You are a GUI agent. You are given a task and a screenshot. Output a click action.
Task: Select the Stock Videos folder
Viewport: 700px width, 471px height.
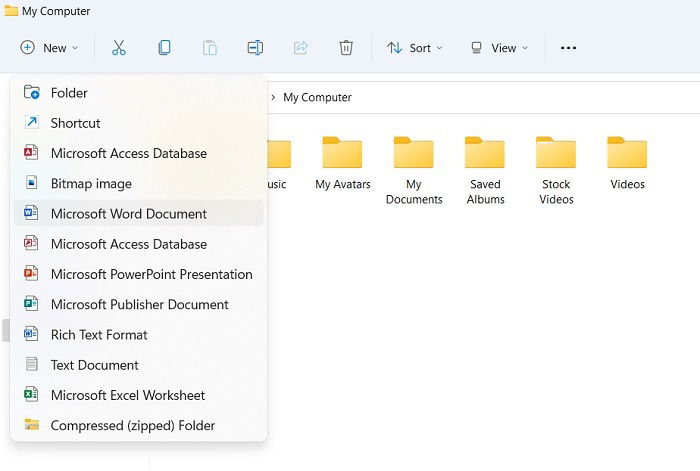[x=556, y=171]
